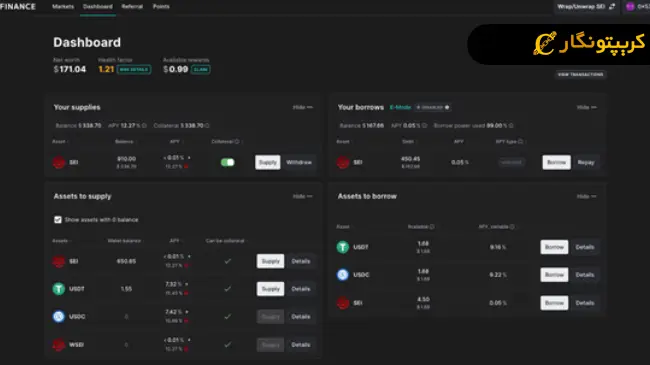The image size is (650, 365).
Task: Switch to the Dashboard tab
Action: pos(98,7)
